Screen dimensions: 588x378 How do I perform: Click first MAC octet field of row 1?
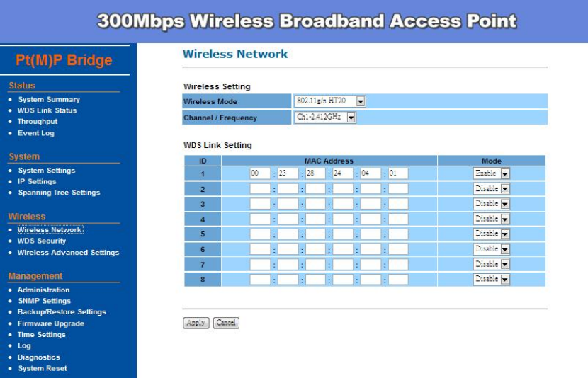click(260, 173)
